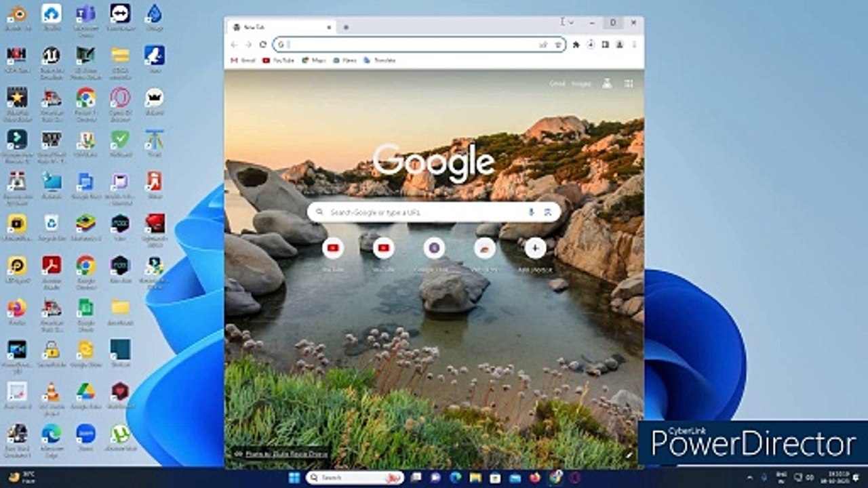
Task: Customize this page with the pencil icon
Action: tap(629, 454)
